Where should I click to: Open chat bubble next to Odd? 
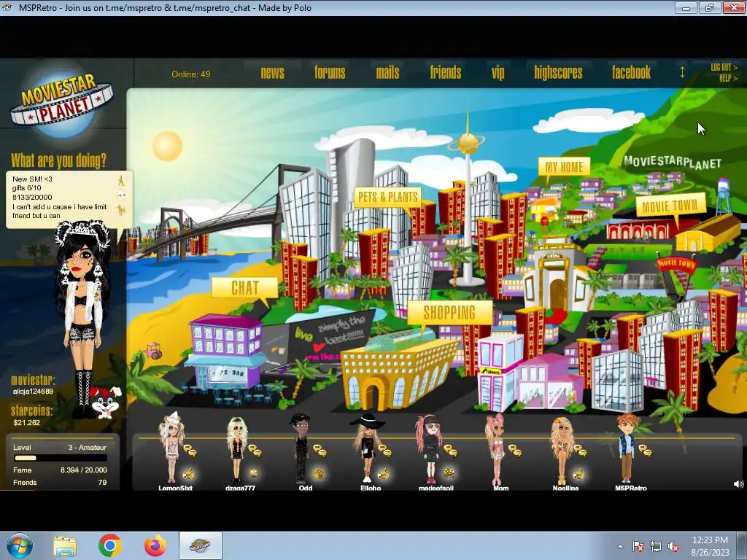click(x=320, y=451)
